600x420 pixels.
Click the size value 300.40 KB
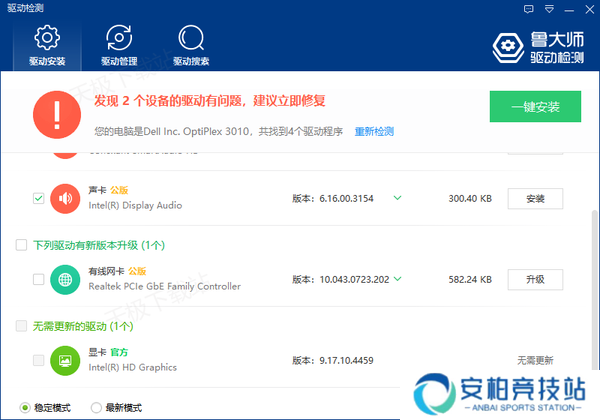click(470, 199)
